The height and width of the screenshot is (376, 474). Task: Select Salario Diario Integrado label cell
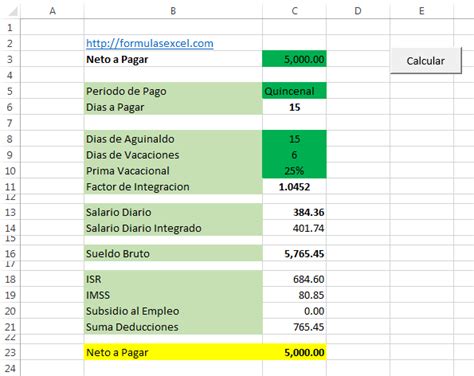pos(173,228)
